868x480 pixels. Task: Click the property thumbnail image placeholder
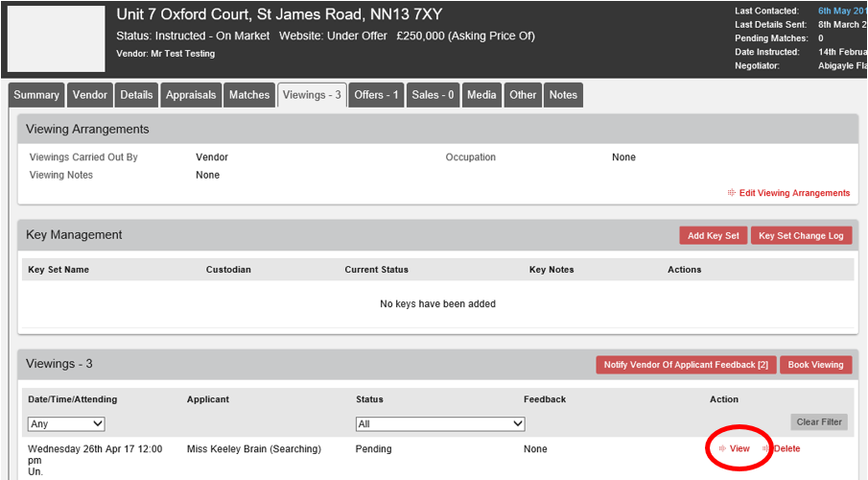click(56, 38)
